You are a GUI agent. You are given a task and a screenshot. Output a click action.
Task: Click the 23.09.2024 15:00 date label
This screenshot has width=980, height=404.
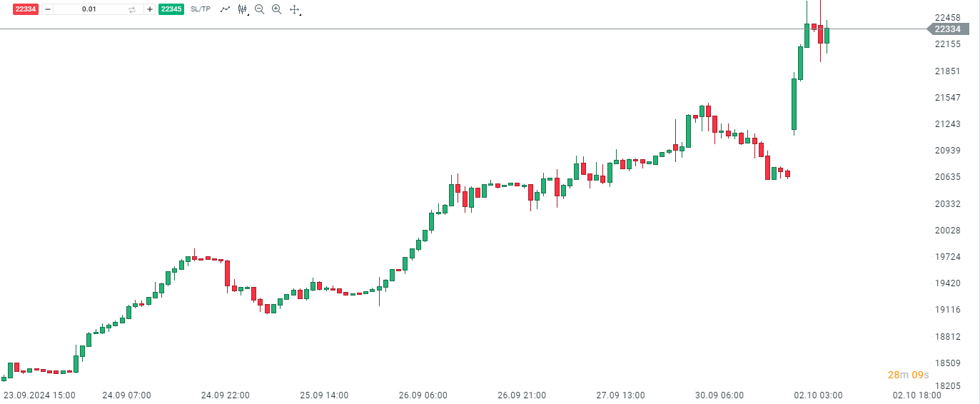tap(39, 395)
